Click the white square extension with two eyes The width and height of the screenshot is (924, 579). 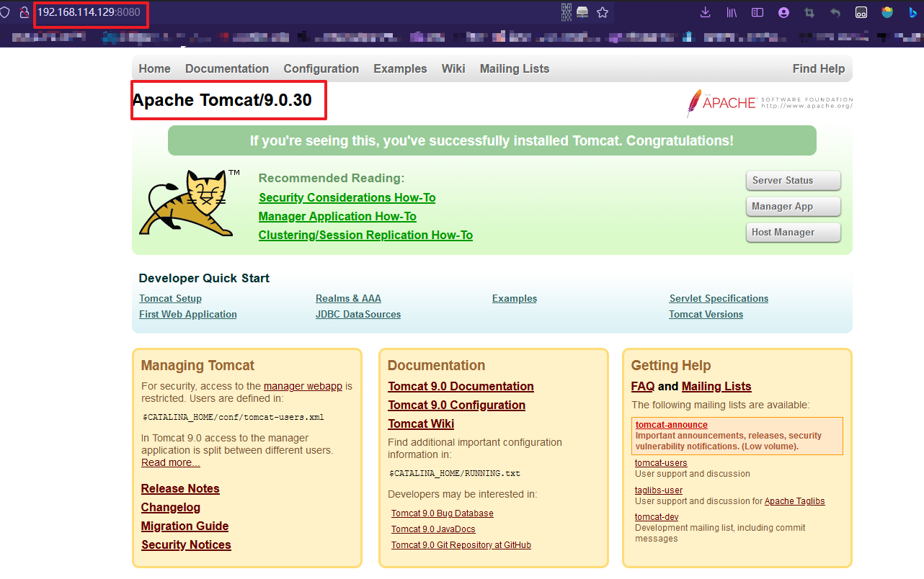click(x=861, y=12)
